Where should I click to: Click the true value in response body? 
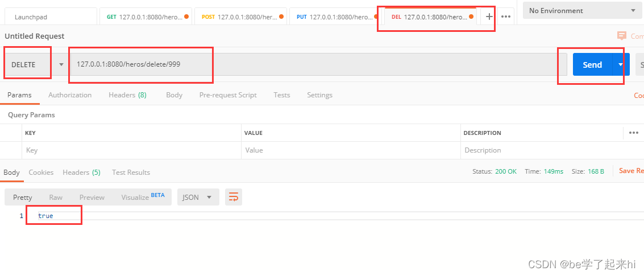click(45, 216)
